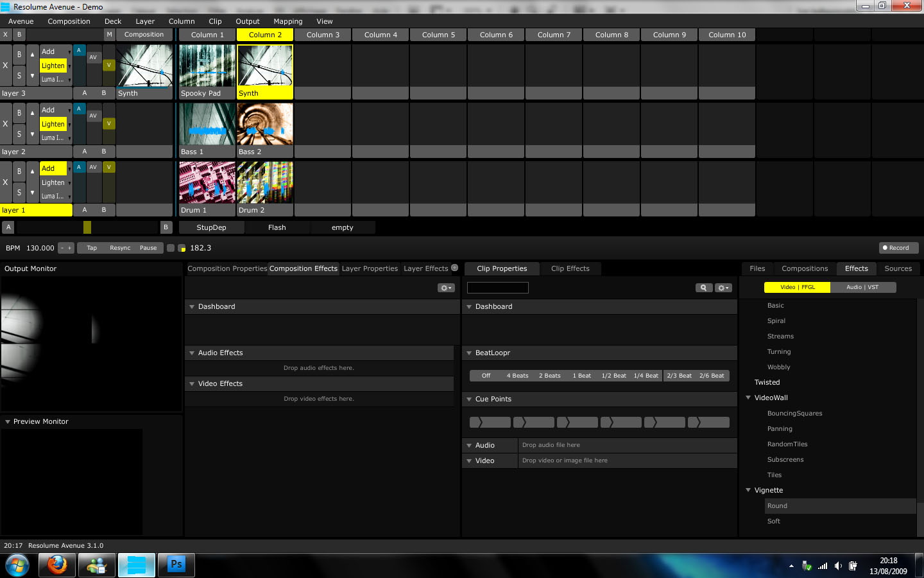Click layer 3 audio A slider cap
Viewport: 924px width, 578px height.
click(x=79, y=50)
